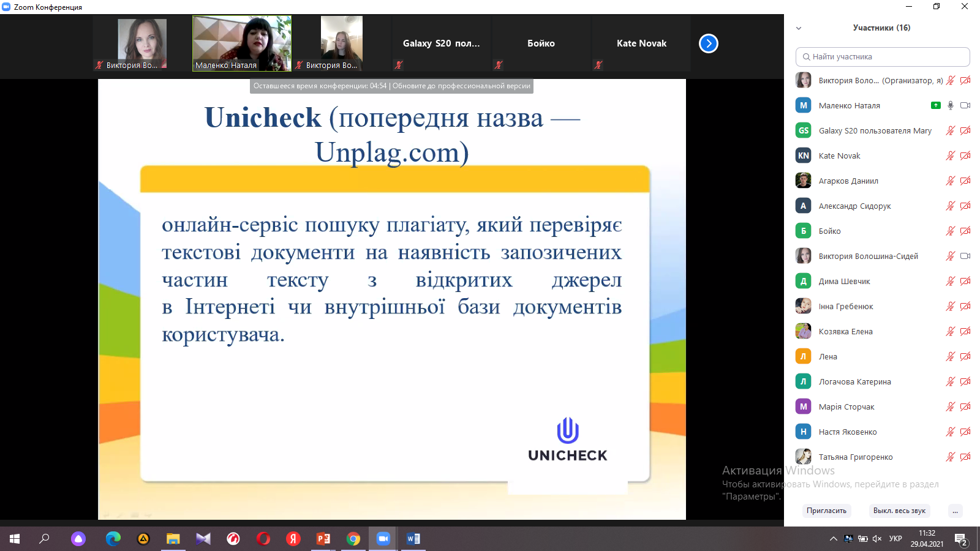This screenshot has width=980, height=551.
Task: Click Zoom icon in taskbar
Action: tap(383, 539)
